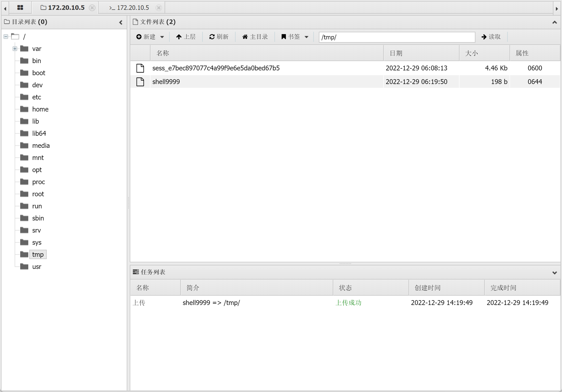Close the file manager 172.20.10.5 tab
The height and width of the screenshot is (392, 562).
point(92,8)
